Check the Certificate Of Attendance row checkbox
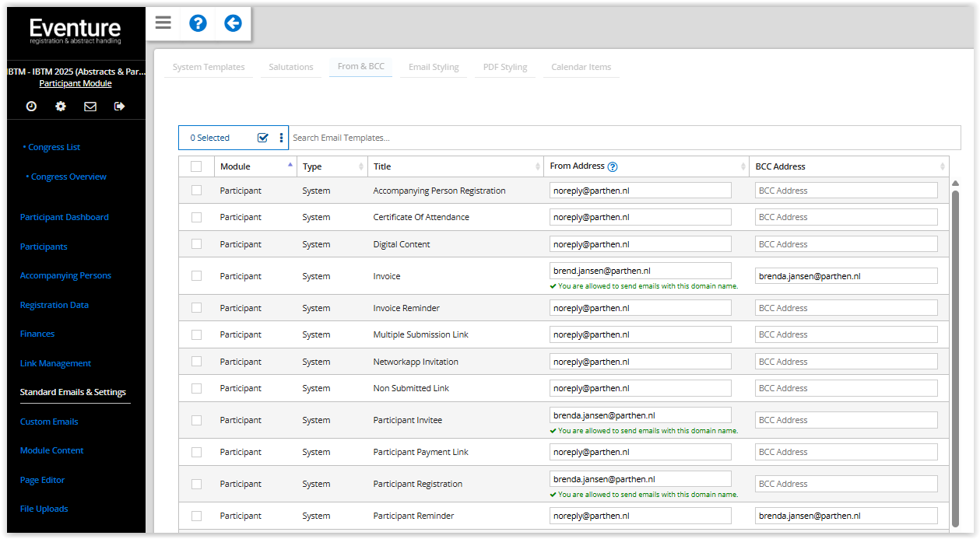Image resolution: width=980 pixels, height=539 pixels. point(196,217)
